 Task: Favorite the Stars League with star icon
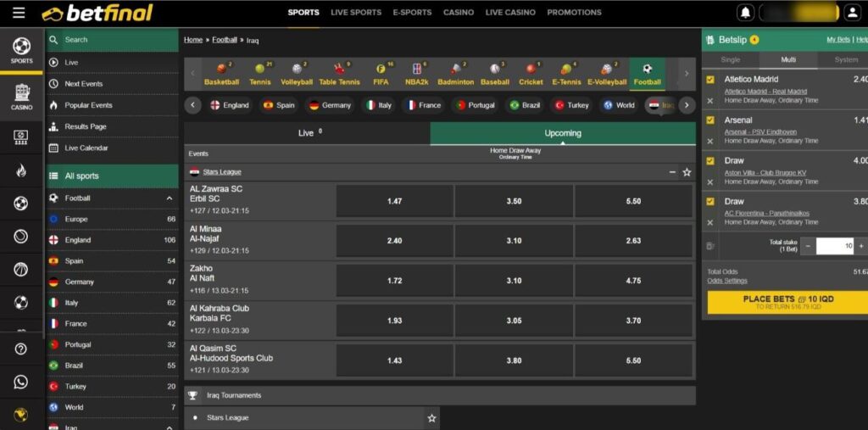point(687,172)
